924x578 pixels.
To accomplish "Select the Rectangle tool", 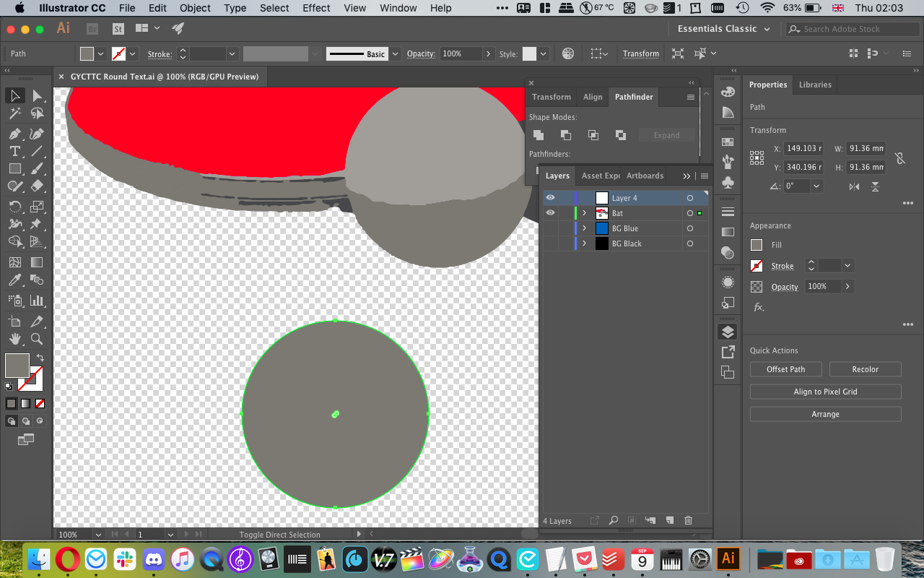I will 14,168.
